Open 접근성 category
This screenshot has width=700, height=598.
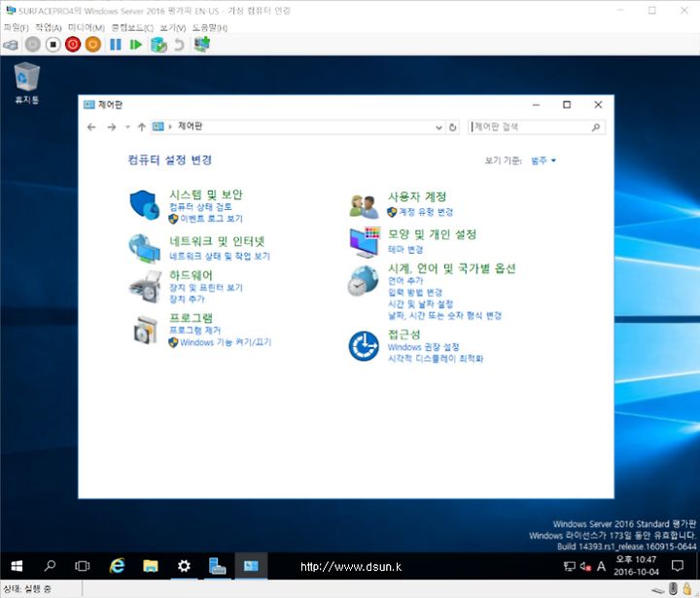[x=404, y=334]
